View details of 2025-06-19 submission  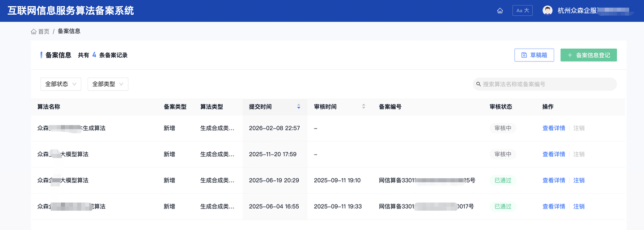[554, 180]
